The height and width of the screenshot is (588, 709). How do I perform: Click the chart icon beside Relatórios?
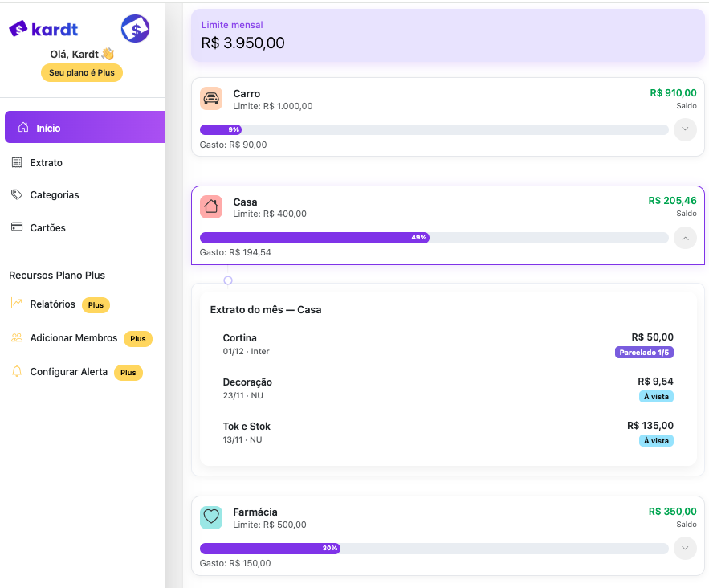click(17, 304)
